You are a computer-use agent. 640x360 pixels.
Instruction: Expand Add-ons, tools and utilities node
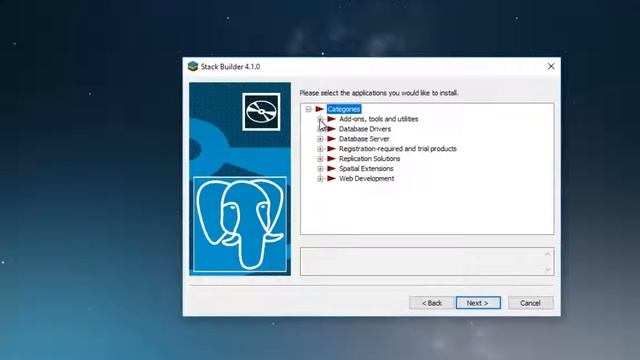point(320,119)
